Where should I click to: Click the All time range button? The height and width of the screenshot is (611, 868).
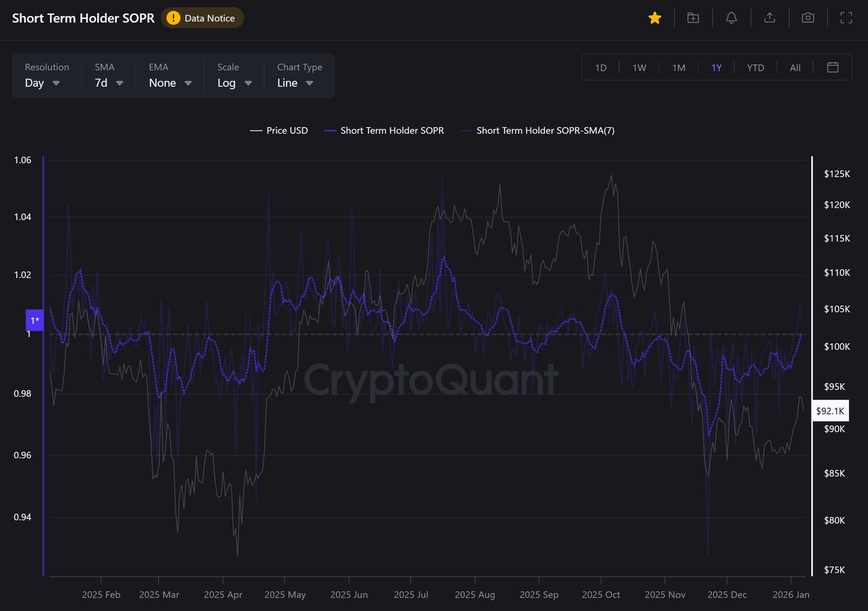[795, 68]
